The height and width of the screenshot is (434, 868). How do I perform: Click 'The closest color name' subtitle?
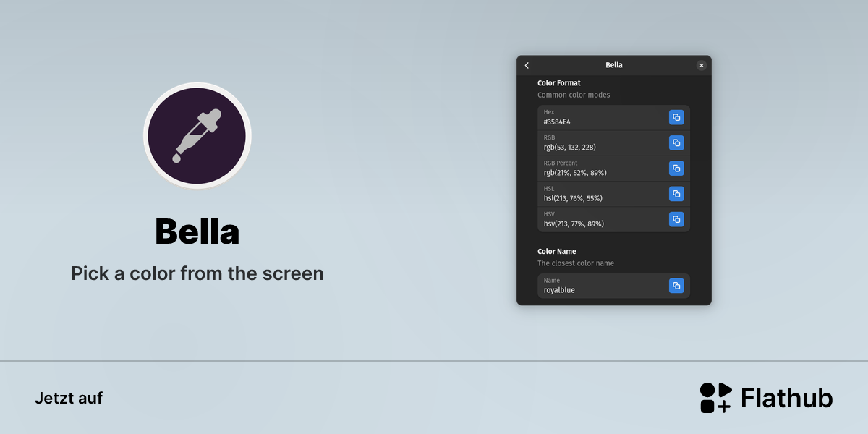576,263
